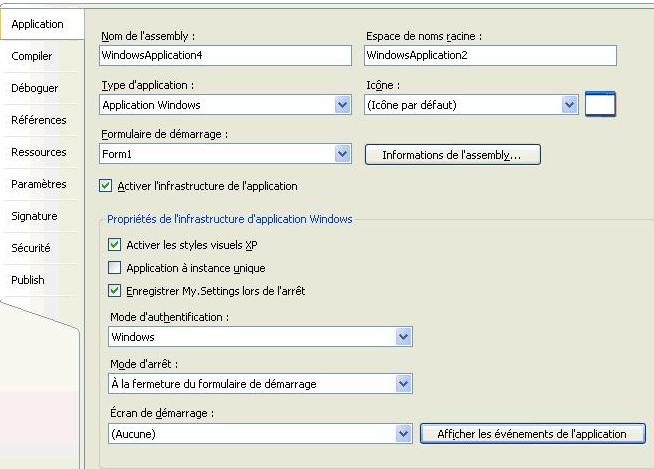Disable Activer les styles visuels XP

(114, 245)
